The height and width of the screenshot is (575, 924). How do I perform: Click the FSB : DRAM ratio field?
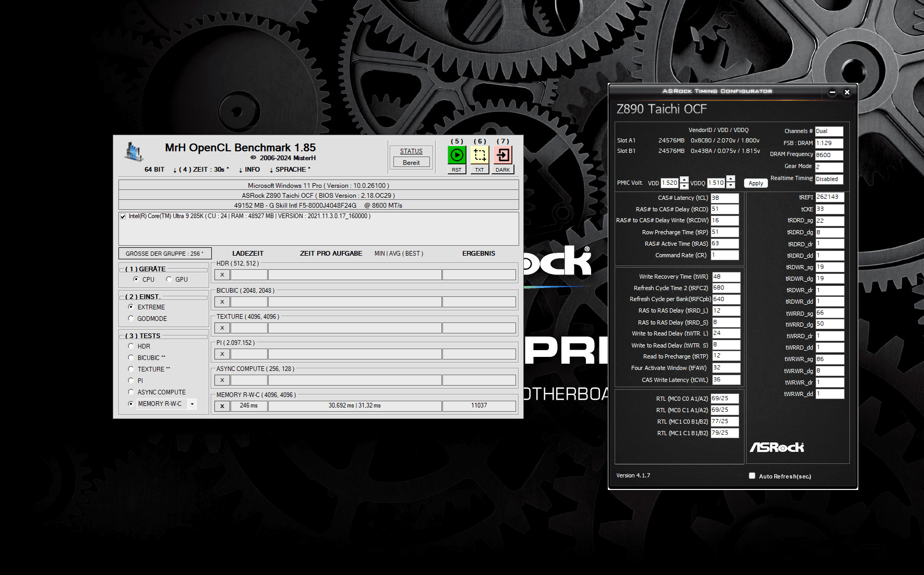829,143
